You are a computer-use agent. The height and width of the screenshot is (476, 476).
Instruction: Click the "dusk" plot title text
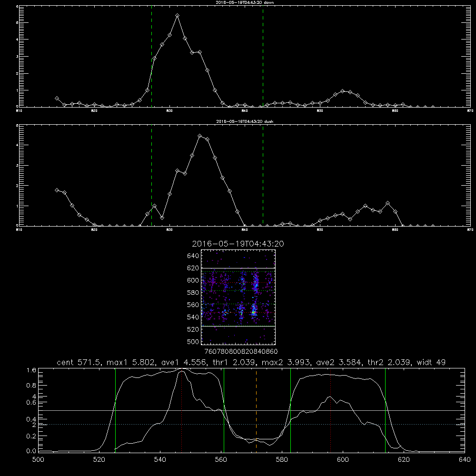[x=245, y=121]
